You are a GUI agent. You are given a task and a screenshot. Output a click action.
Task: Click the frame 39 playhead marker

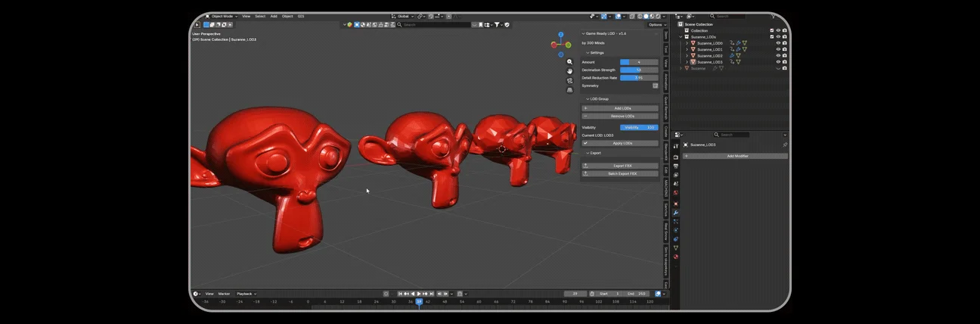coord(419,301)
